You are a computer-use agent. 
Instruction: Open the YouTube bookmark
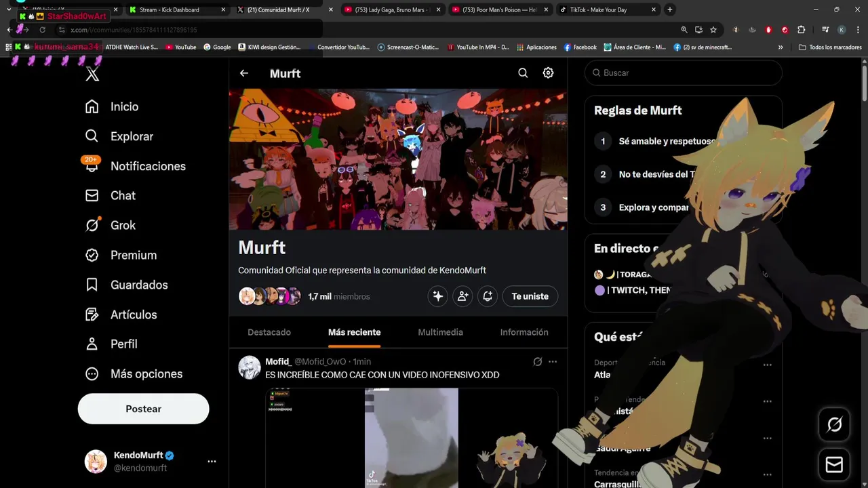click(x=180, y=47)
